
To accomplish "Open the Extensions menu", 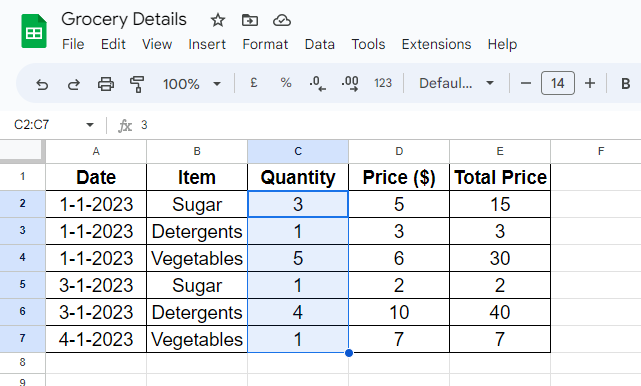I will (x=436, y=44).
